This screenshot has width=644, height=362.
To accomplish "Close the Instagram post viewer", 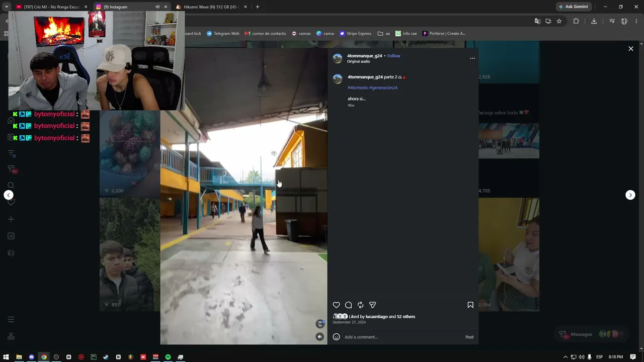I will coord(631,49).
